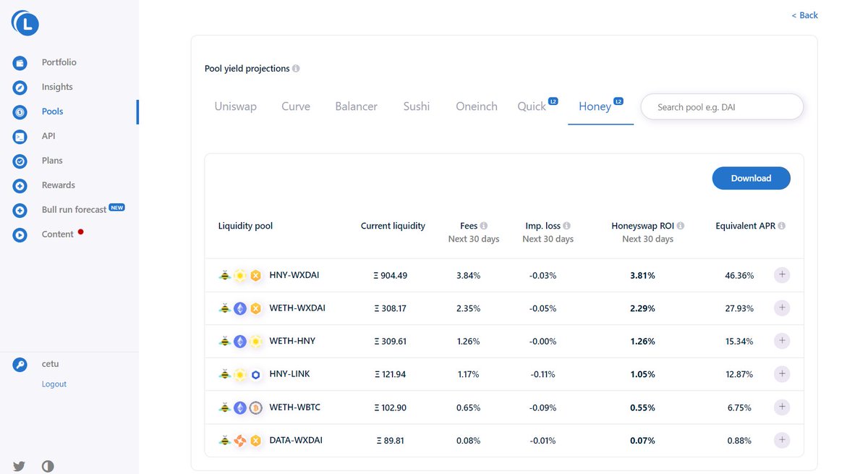
Task: Expand the HNY-WXDAI row plus button
Action: pos(782,275)
